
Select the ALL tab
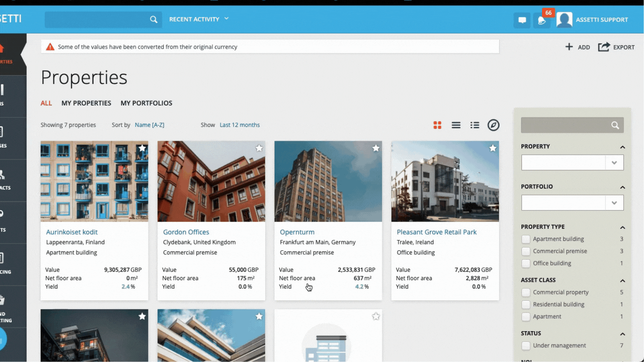(x=46, y=103)
